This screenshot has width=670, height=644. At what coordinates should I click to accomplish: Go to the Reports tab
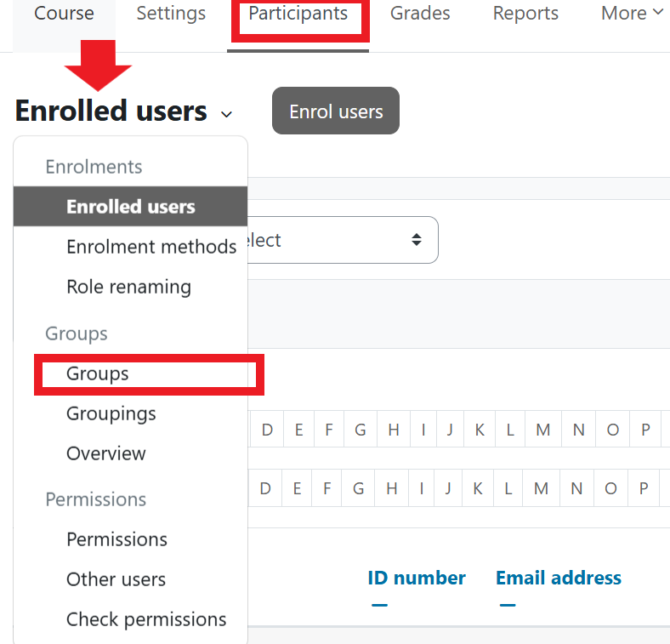[525, 14]
